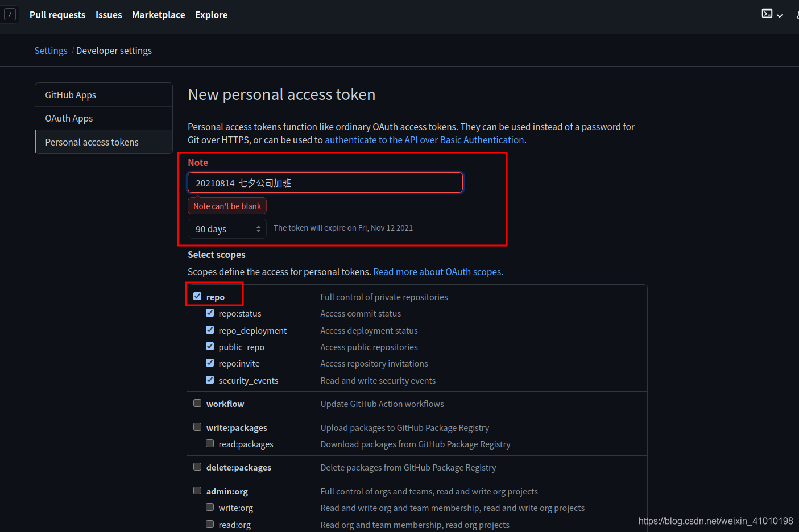799x532 pixels.
Task: Focus the Note text input field
Action: (x=325, y=183)
